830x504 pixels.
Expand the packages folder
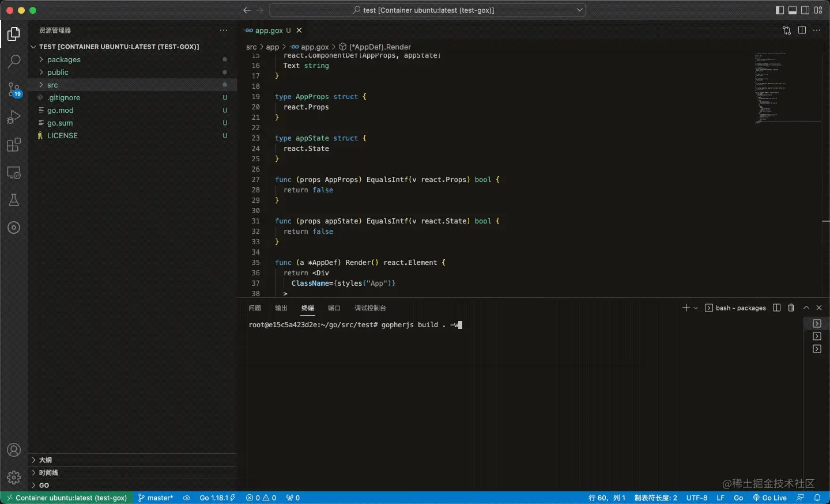tap(63, 60)
